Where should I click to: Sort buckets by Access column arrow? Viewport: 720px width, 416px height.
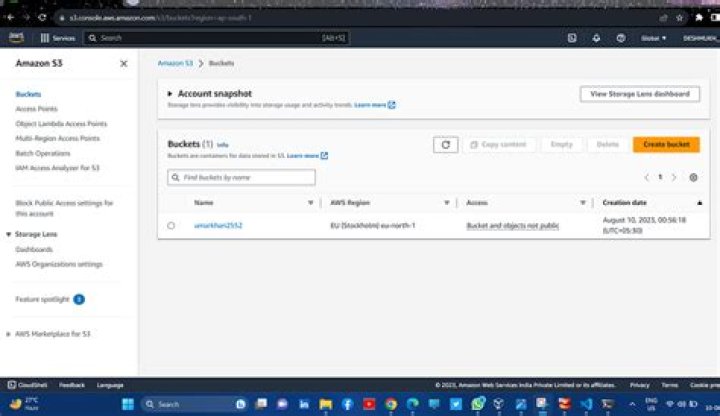[x=582, y=202]
